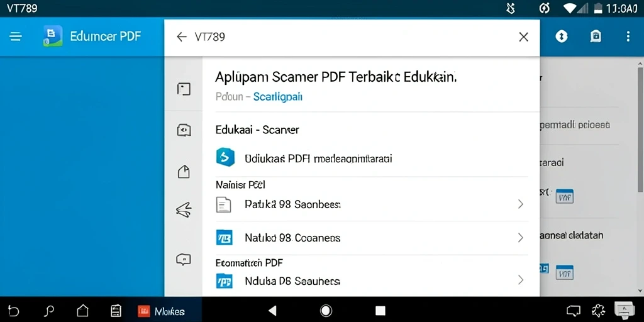The width and height of the screenshot is (644, 322).
Task: Click blue folder icon beside Nduba D6 Seauhers
Action: tap(225, 281)
